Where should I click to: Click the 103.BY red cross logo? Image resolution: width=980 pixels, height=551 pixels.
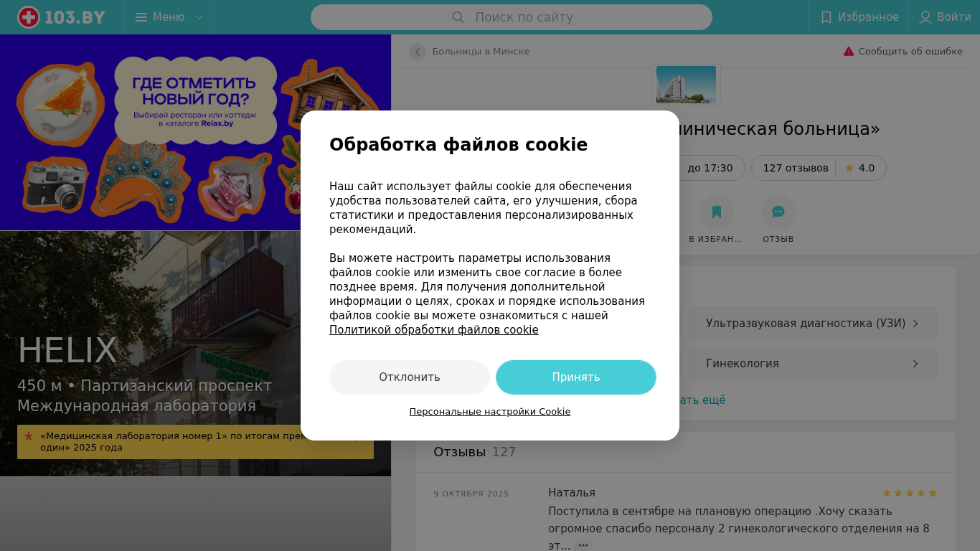pyautogui.click(x=29, y=17)
